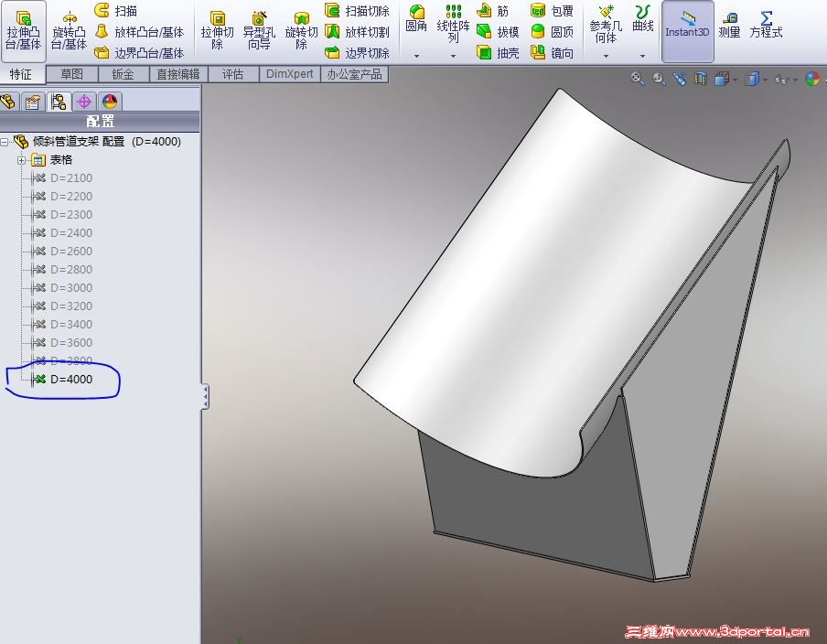
Task: Select the Mirror (镜向) tool
Action: (x=552, y=53)
